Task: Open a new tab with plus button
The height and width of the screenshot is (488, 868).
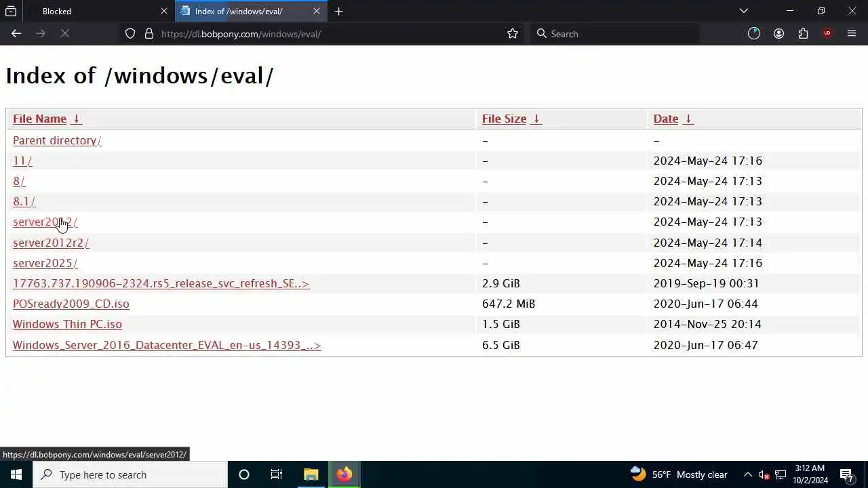Action: coord(339,11)
